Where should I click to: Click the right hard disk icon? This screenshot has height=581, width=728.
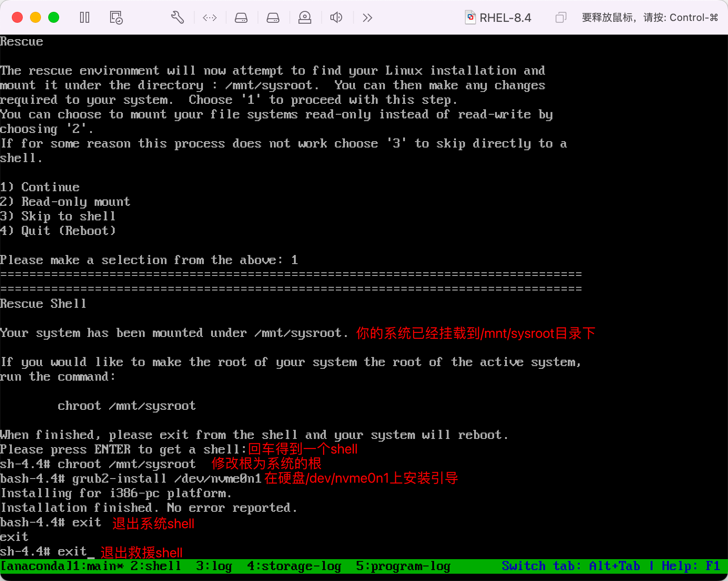pyautogui.click(x=273, y=18)
